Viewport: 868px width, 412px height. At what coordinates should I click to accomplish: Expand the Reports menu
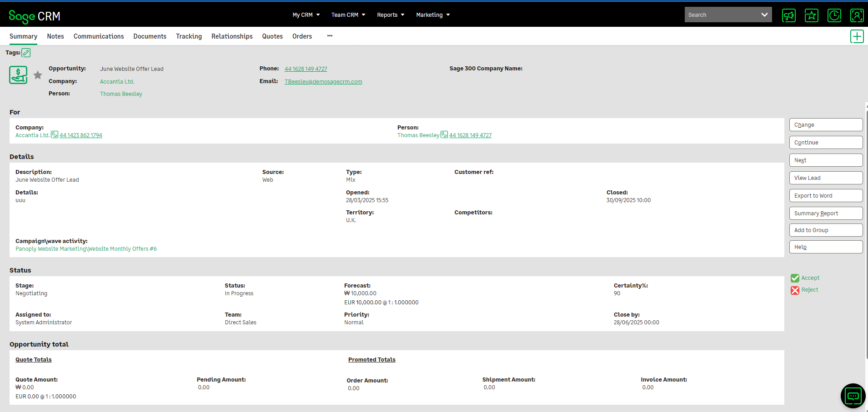pyautogui.click(x=391, y=15)
